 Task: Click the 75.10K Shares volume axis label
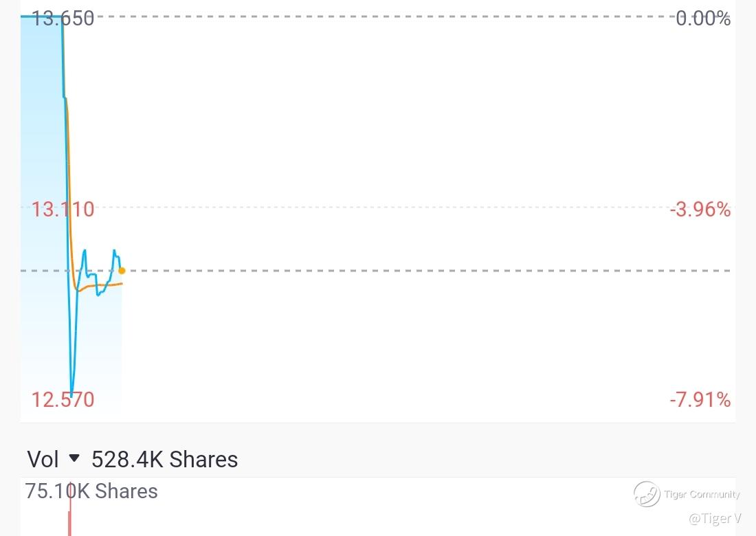pos(91,491)
